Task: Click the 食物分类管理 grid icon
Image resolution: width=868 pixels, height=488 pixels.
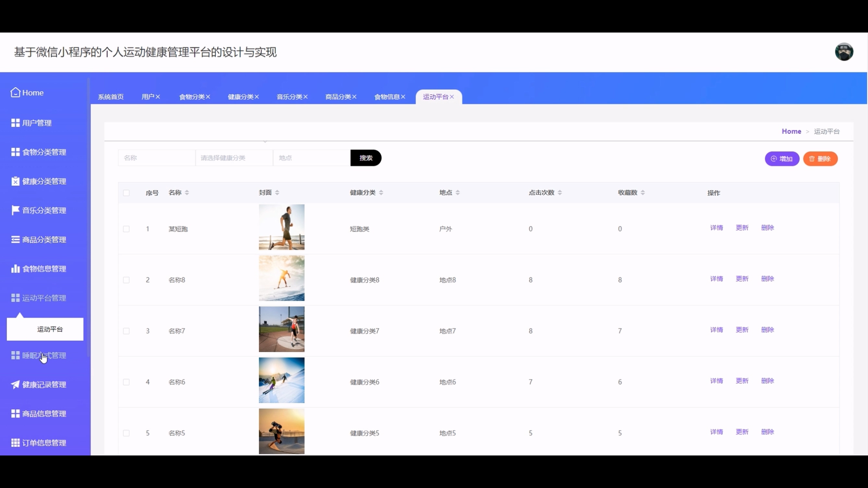Action: coord(15,152)
